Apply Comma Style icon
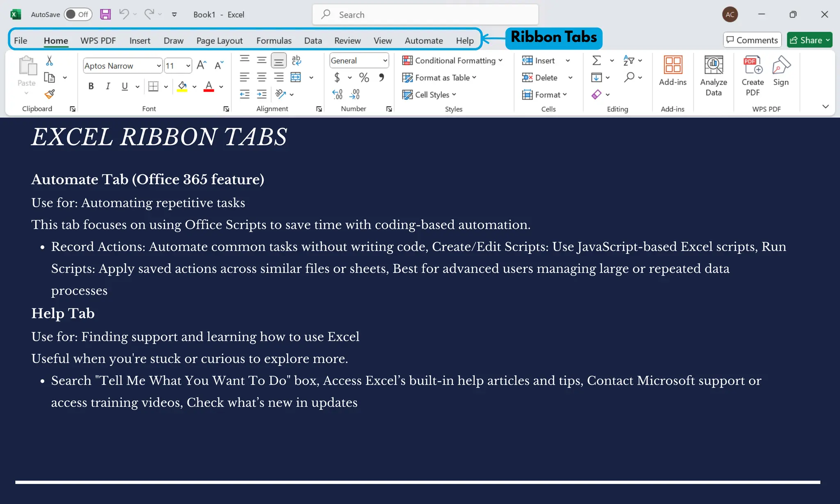 (x=381, y=77)
